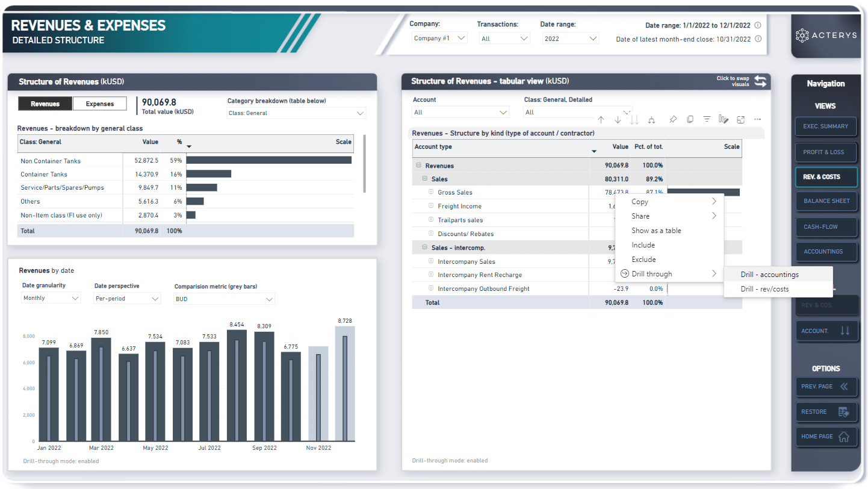Go to Balance Sheet view
The height and width of the screenshot is (489, 868).
[x=826, y=201]
